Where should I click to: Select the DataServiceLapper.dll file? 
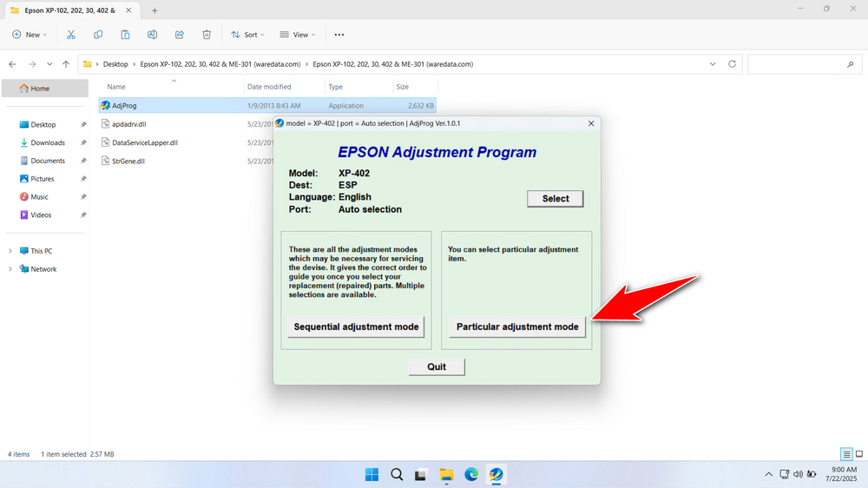pos(144,142)
